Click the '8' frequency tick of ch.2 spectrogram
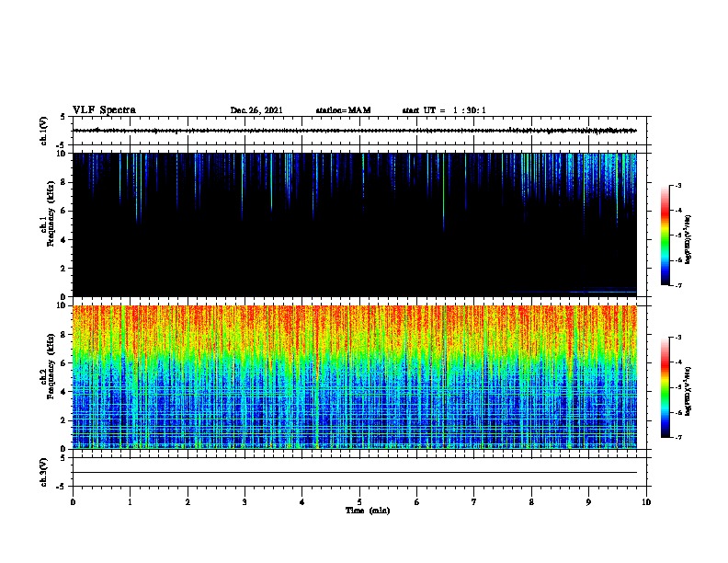 [x=64, y=335]
